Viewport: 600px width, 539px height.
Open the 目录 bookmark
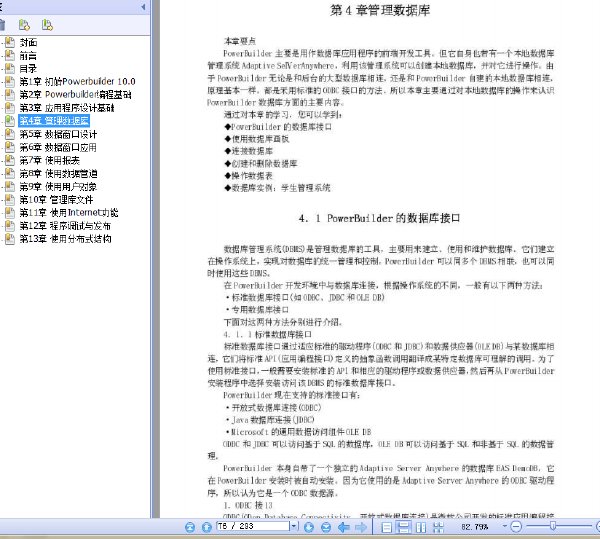coord(28,69)
